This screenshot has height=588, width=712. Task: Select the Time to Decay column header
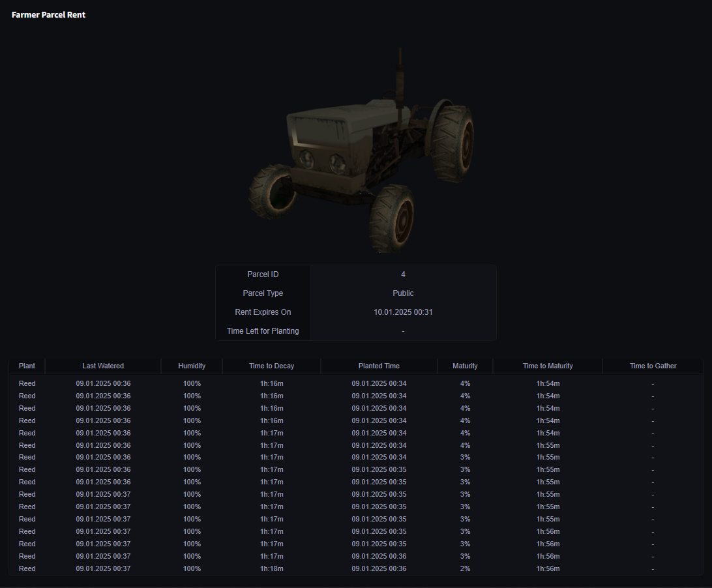[271, 366]
